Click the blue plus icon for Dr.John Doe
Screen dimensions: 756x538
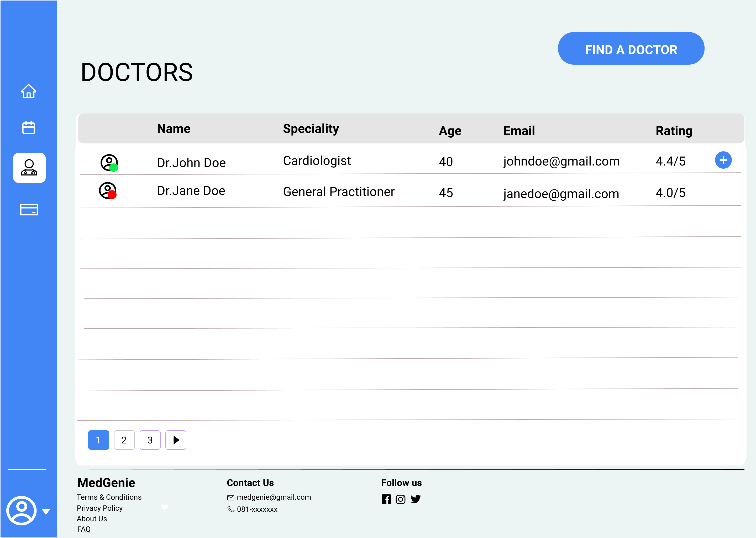[723, 160]
